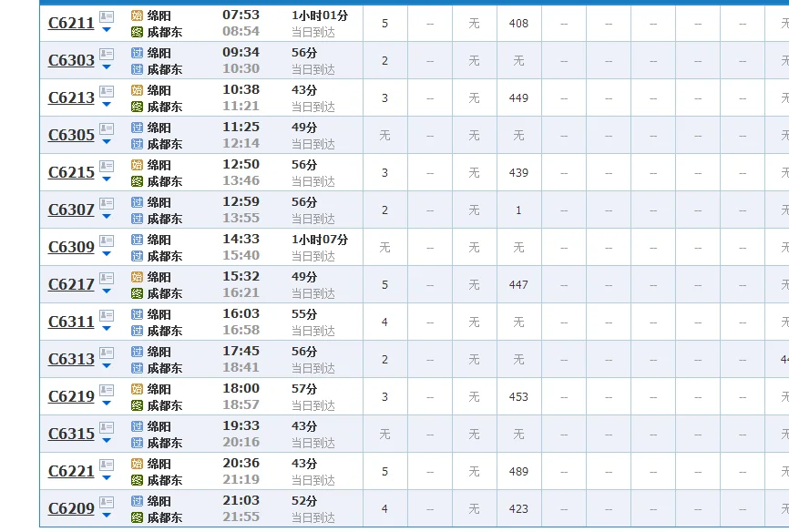Expand stop details arrow for train C6311
The height and width of the screenshot is (532, 789).
tap(107, 329)
